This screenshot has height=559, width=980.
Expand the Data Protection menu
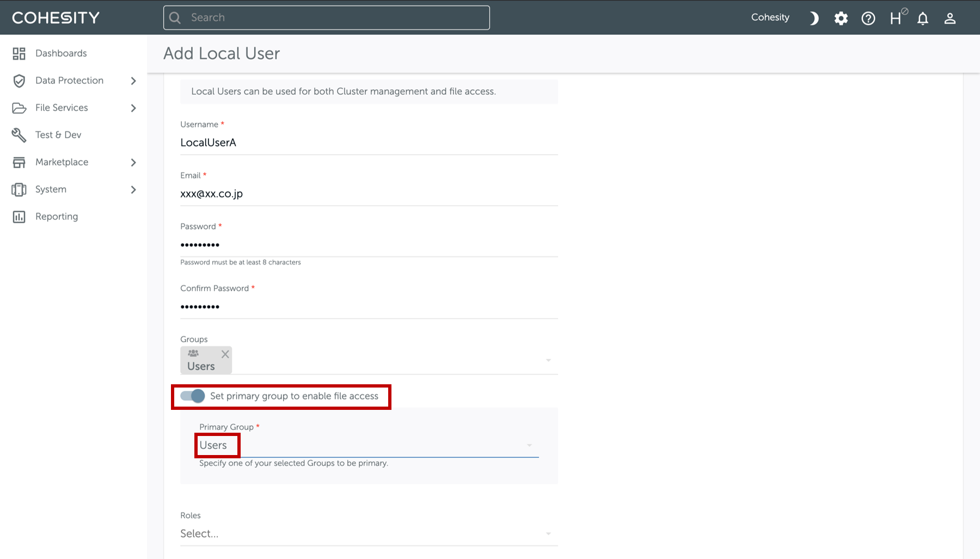pyautogui.click(x=73, y=81)
